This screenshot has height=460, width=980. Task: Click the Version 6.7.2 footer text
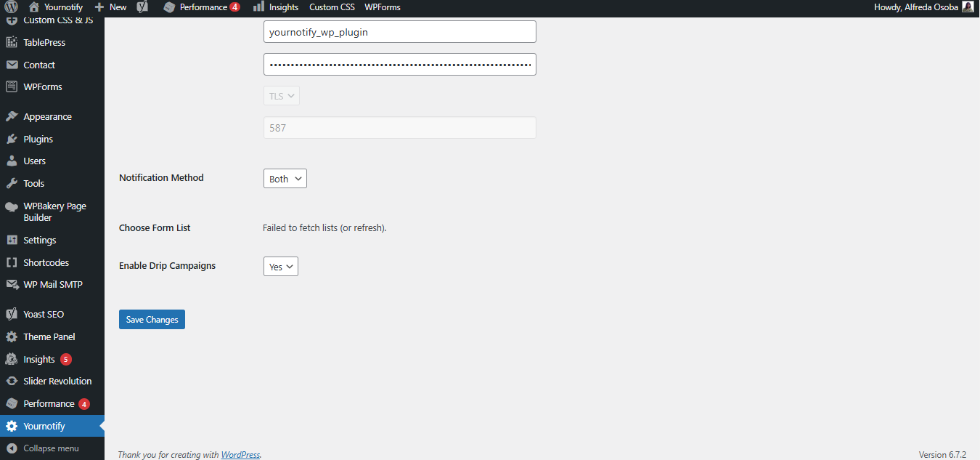click(942, 455)
